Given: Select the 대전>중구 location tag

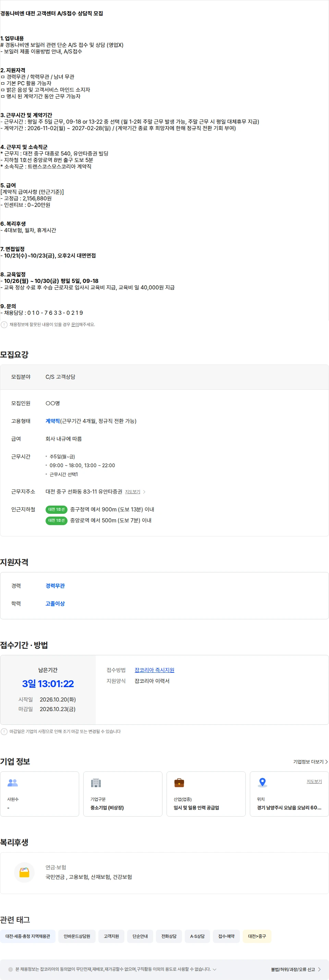Looking at the screenshot, I should tap(257, 936).
